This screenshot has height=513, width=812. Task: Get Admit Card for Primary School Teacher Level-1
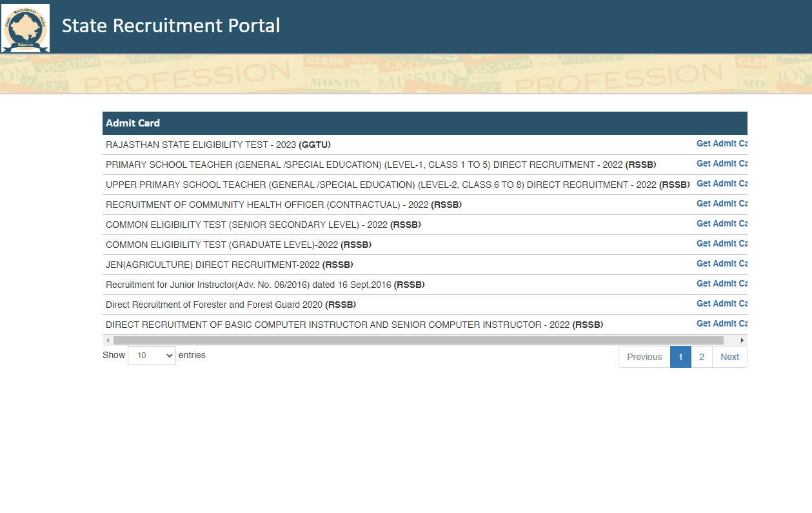click(x=721, y=164)
